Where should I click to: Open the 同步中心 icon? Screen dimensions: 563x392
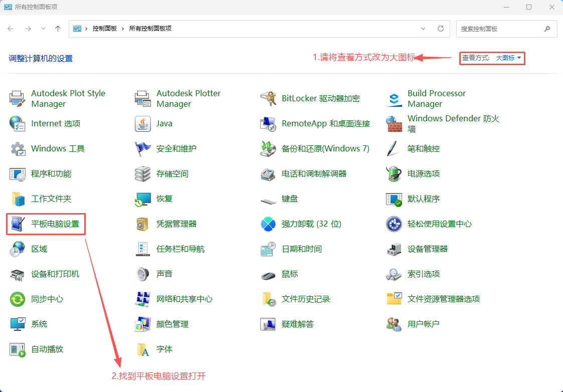point(18,299)
